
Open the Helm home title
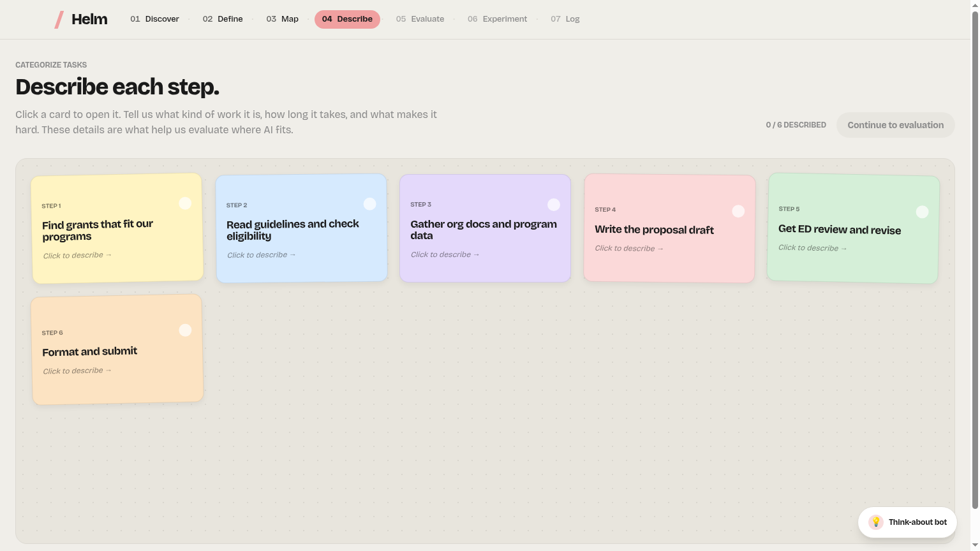(89, 19)
